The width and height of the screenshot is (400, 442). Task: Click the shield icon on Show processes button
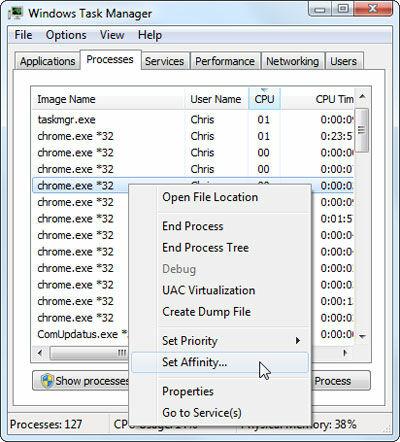coord(47,380)
